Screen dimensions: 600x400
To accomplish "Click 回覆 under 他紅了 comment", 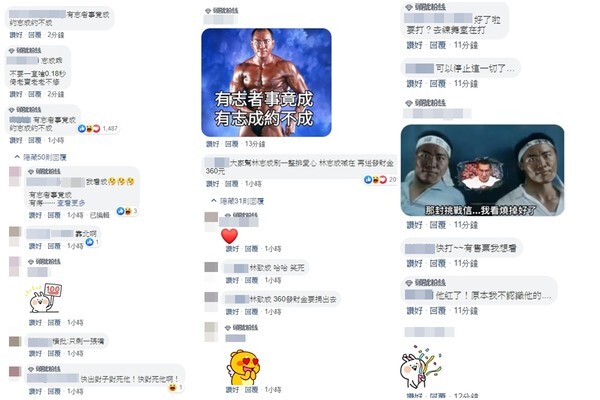I will [438, 311].
